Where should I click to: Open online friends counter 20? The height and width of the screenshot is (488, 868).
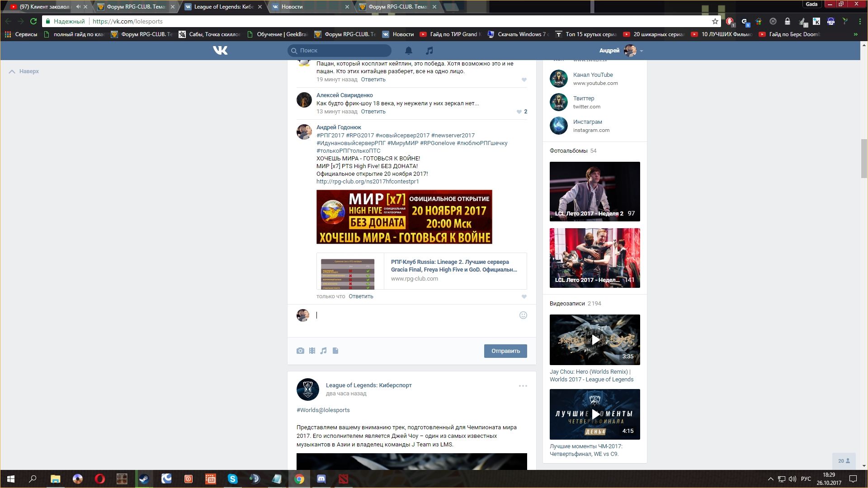[x=844, y=461]
